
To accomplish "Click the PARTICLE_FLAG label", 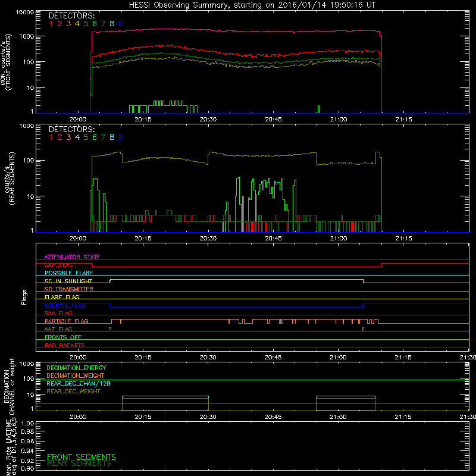I will coord(67,321).
